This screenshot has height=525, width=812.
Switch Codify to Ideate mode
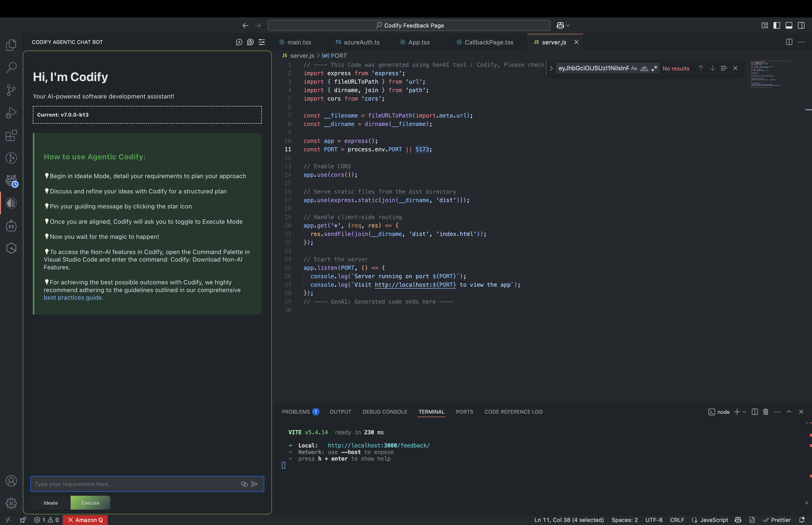pyautogui.click(x=51, y=502)
